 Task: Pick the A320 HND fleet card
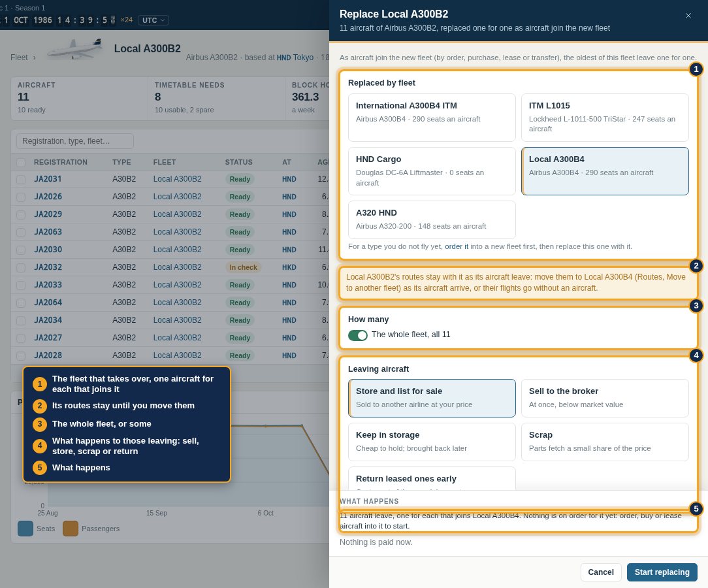click(x=432, y=220)
